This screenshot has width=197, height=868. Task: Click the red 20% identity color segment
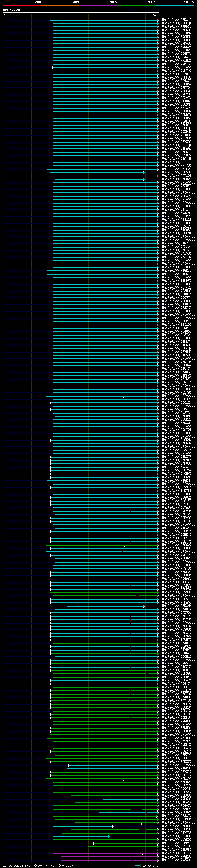pyautogui.click(x=22, y=6)
